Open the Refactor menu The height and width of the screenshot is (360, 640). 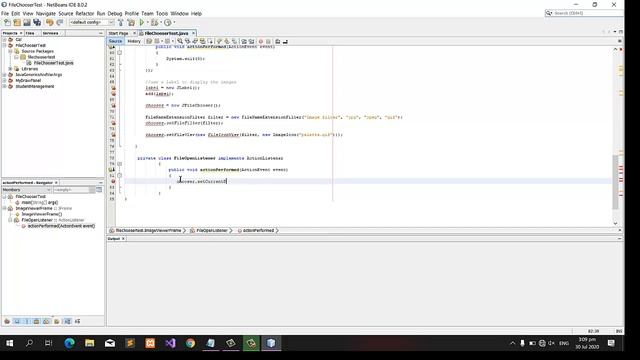(85, 13)
